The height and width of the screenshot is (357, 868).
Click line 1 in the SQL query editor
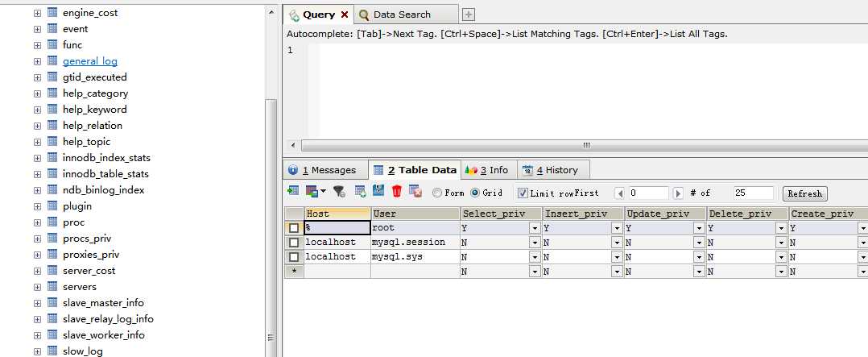tap(587, 50)
